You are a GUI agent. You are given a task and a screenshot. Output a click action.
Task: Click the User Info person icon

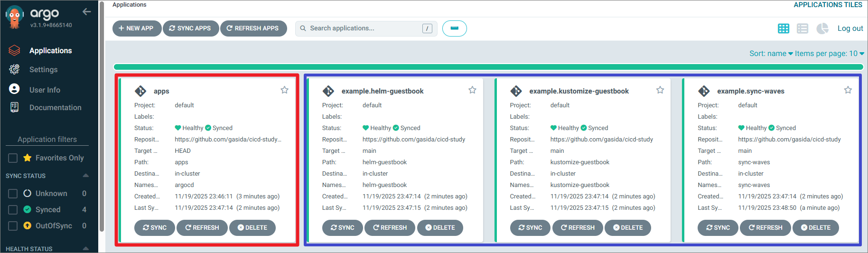pyautogui.click(x=14, y=89)
